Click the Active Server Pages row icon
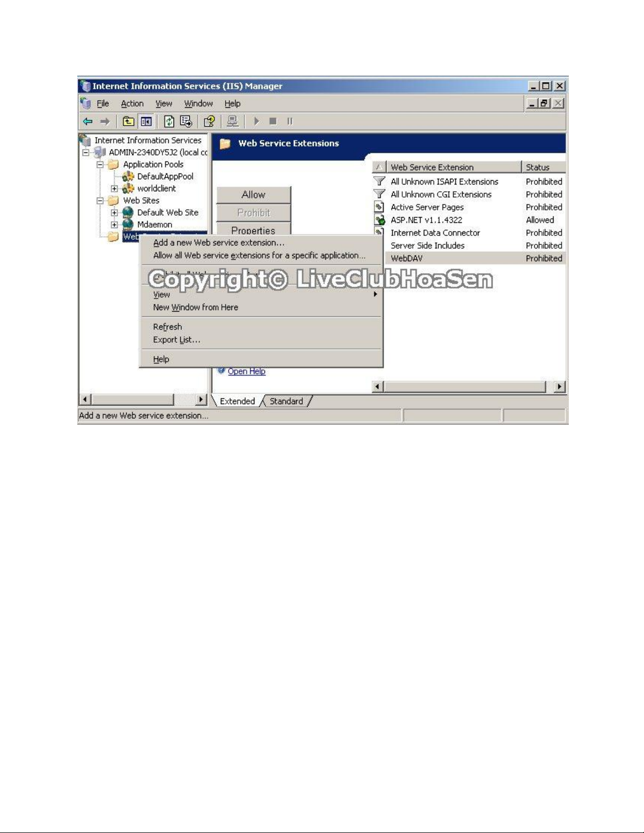Viewport: 644px width, 833px height. point(379,207)
